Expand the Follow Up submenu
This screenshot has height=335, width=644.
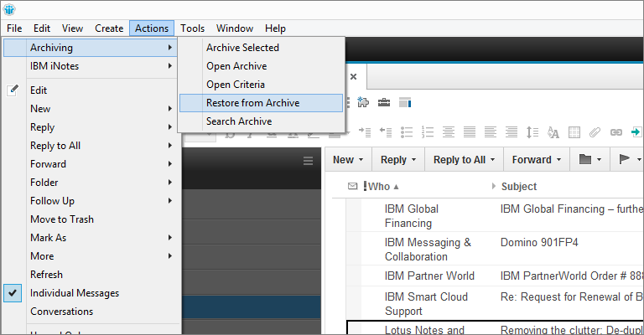(91, 201)
